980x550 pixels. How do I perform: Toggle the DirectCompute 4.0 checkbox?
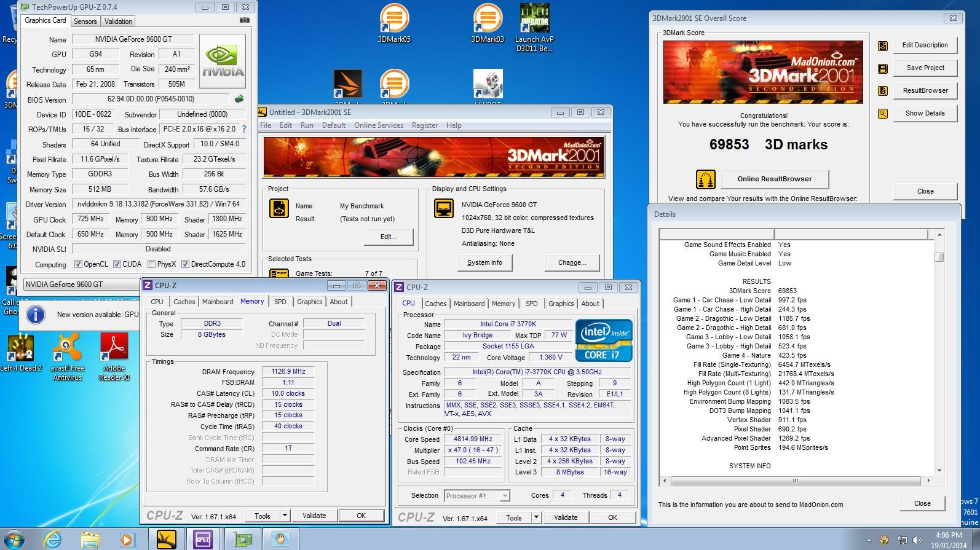pos(185,264)
